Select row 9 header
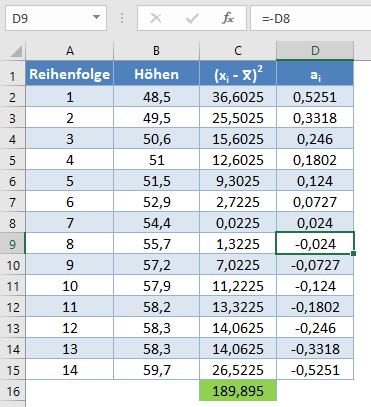The height and width of the screenshot is (407, 371). (12, 244)
